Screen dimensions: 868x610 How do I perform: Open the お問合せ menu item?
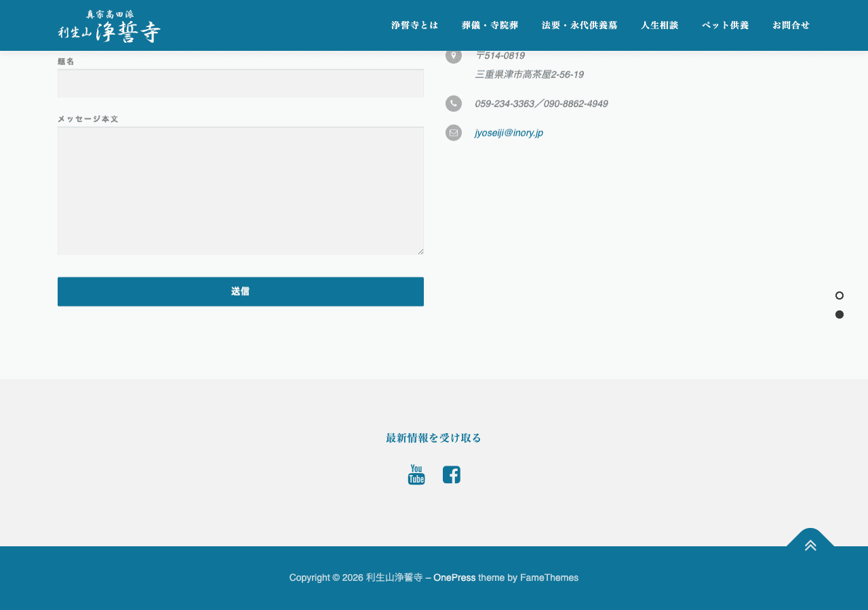click(791, 25)
